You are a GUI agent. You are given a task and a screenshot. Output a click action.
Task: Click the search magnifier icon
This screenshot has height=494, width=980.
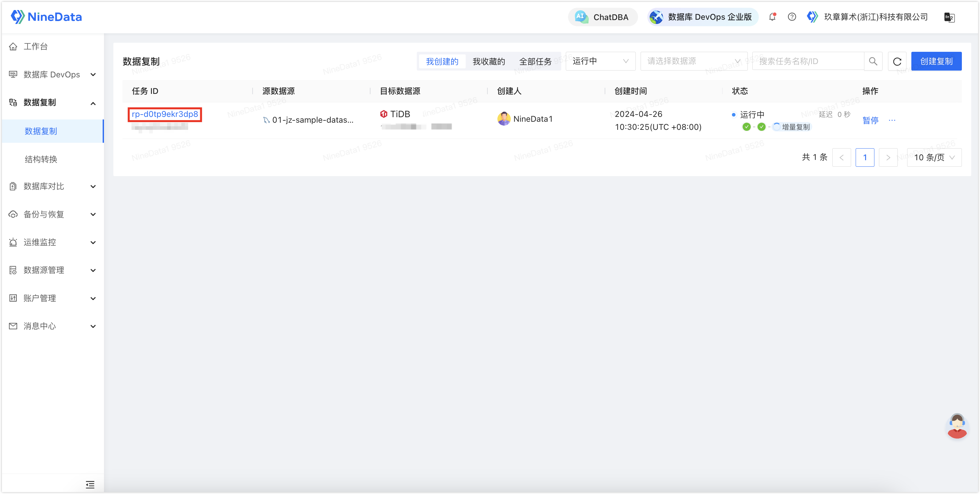pyautogui.click(x=873, y=61)
